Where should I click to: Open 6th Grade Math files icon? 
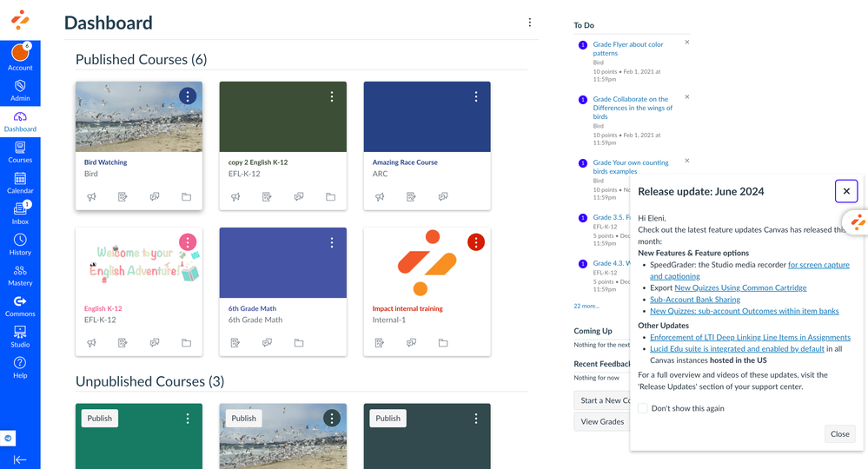coord(299,343)
